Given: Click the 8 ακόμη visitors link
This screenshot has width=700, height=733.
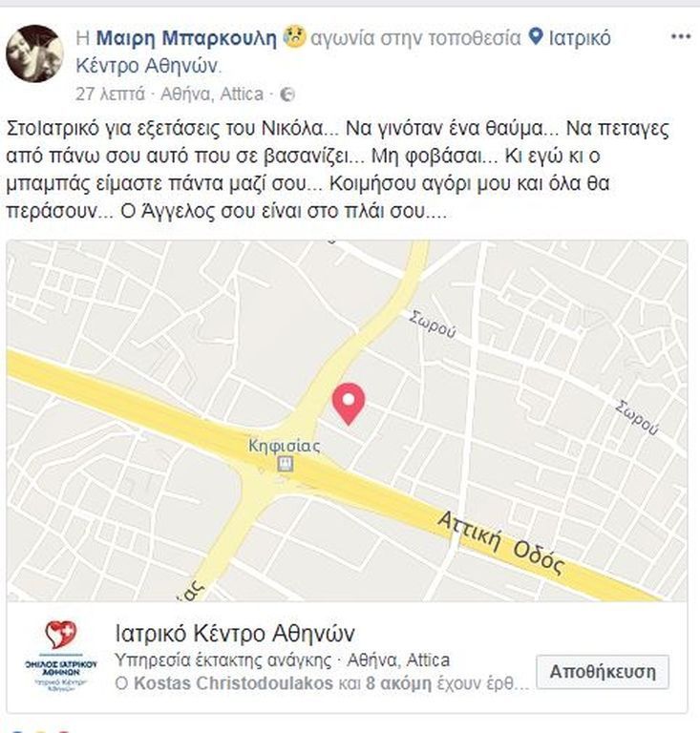Looking at the screenshot, I should click(x=398, y=683).
